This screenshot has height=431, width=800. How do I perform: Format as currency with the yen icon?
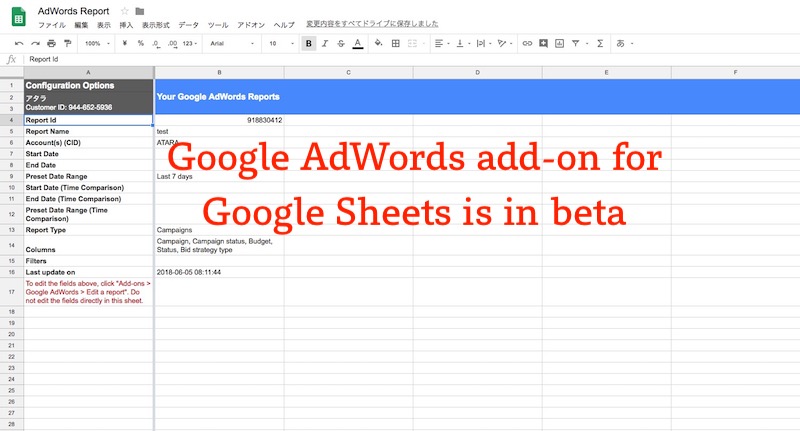click(124, 44)
